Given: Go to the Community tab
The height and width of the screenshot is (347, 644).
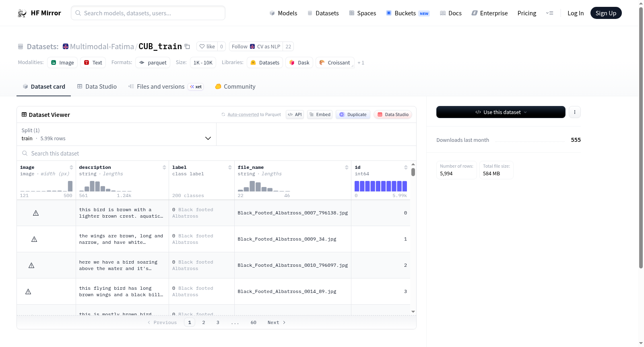Looking at the screenshot, I should coord(235,87).
